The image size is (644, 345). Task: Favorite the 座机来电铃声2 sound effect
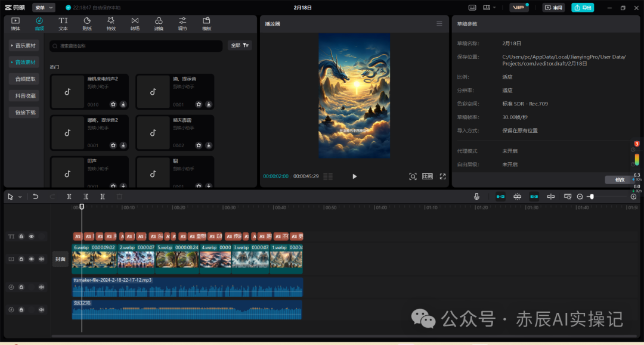tap(113, 104)
